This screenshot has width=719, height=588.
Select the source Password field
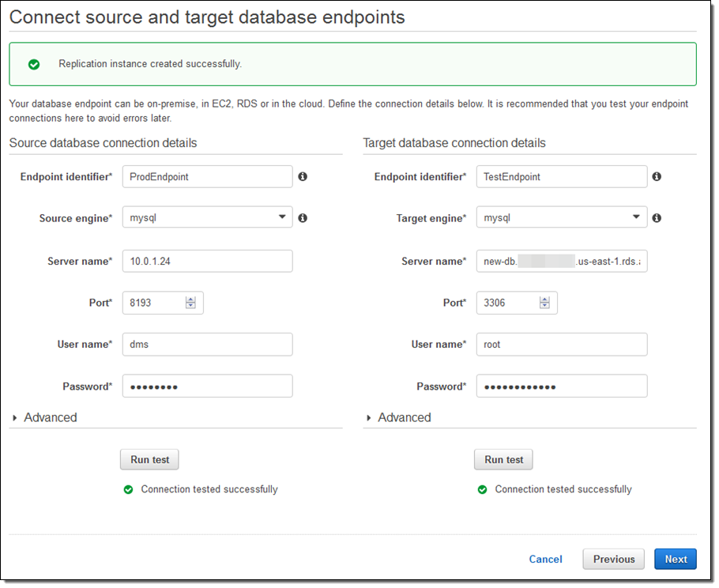(207, 386)
